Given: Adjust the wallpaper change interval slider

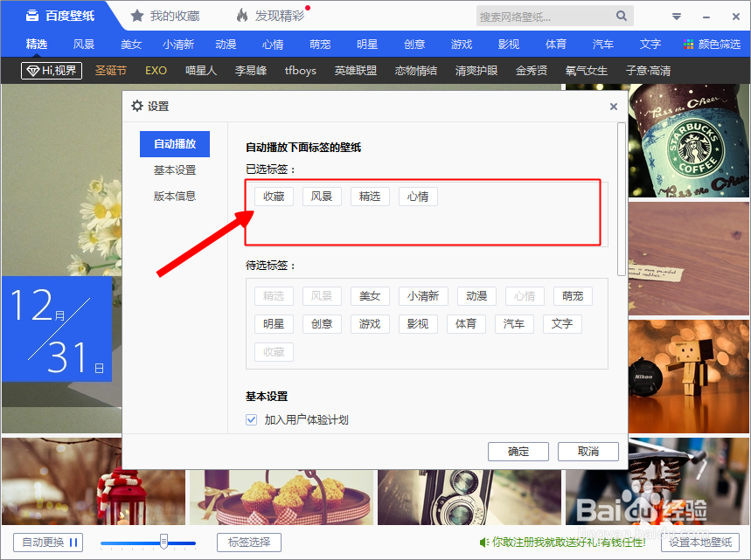Looking at the screenshot, I should [x=165, y=543].
